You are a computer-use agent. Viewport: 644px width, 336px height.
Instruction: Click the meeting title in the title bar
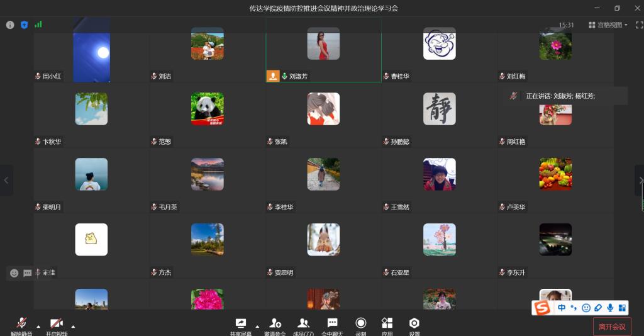pyautogui.click(x=324, y=8)
